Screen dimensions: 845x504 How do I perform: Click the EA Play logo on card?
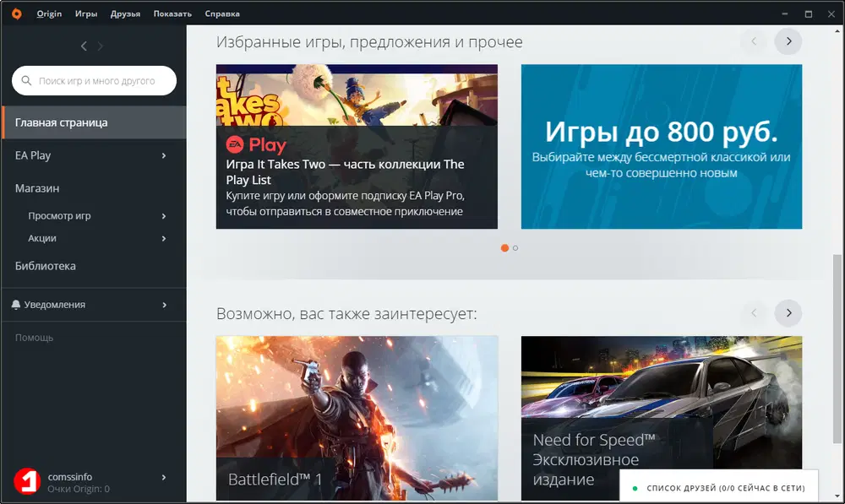256,144
